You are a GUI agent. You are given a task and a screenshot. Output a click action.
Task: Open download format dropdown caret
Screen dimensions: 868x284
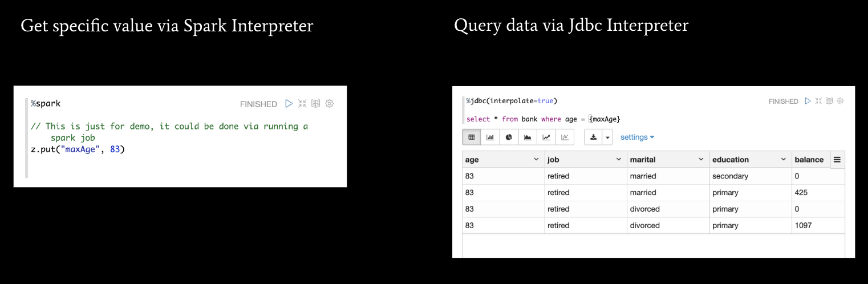pos(607,137)
